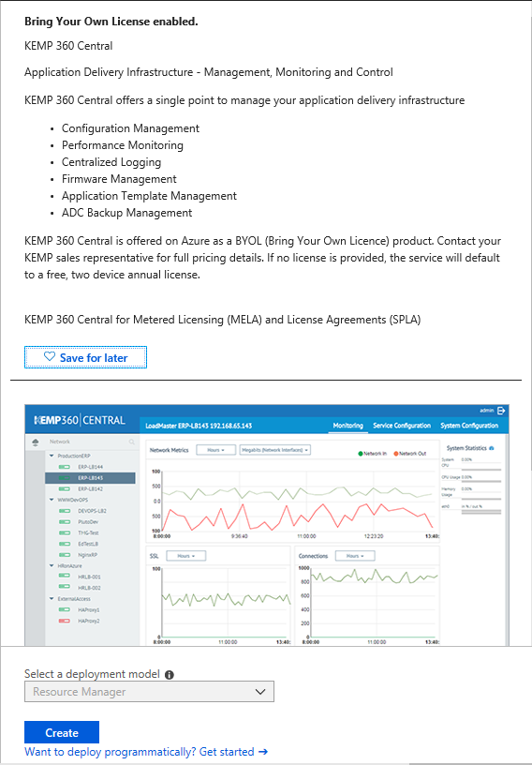Viewport: 532px width, 765px height.
Task: Select ERP-LB142 in the preview tree
Action: [x=90, y=488]
